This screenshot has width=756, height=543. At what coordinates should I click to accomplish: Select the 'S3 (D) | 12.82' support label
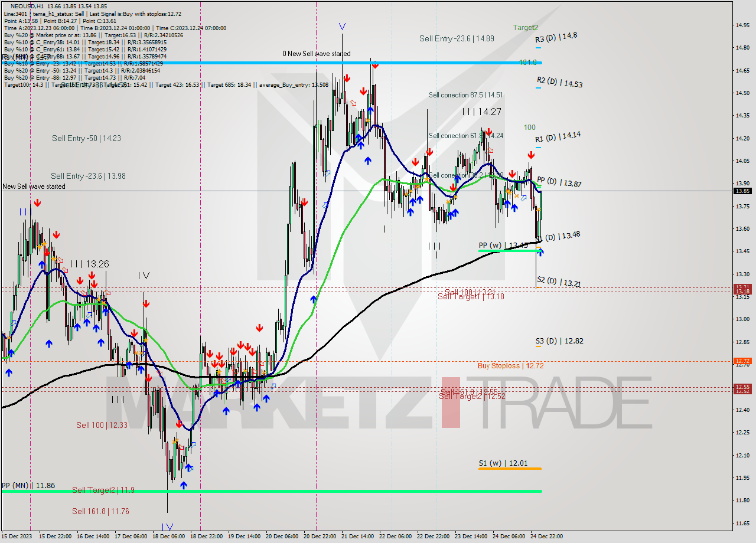pos(559,341)
